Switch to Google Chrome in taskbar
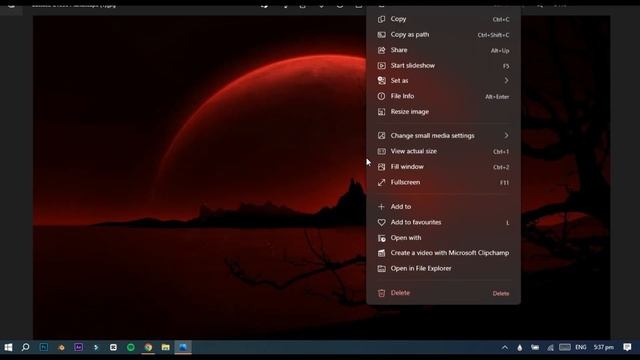640x360 pixels. point(148,347)
